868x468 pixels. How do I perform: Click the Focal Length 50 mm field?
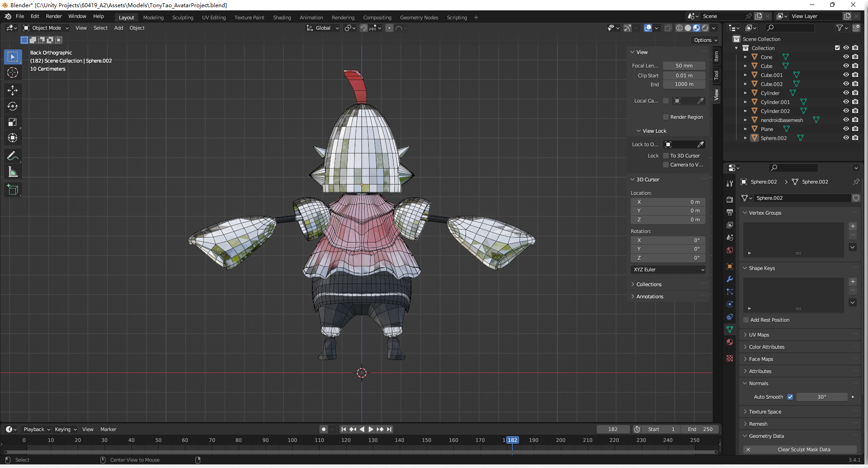point(684,66)
